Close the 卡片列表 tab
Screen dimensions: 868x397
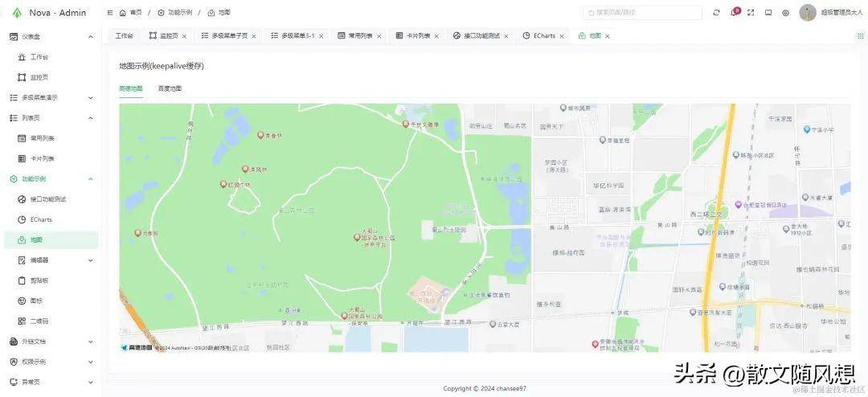pos(436,36)
